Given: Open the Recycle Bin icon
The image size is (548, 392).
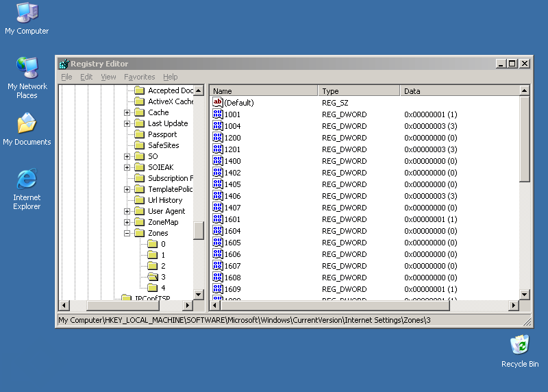Looking at the screenshot, I should pyautogui.click(x=520, y=351).
